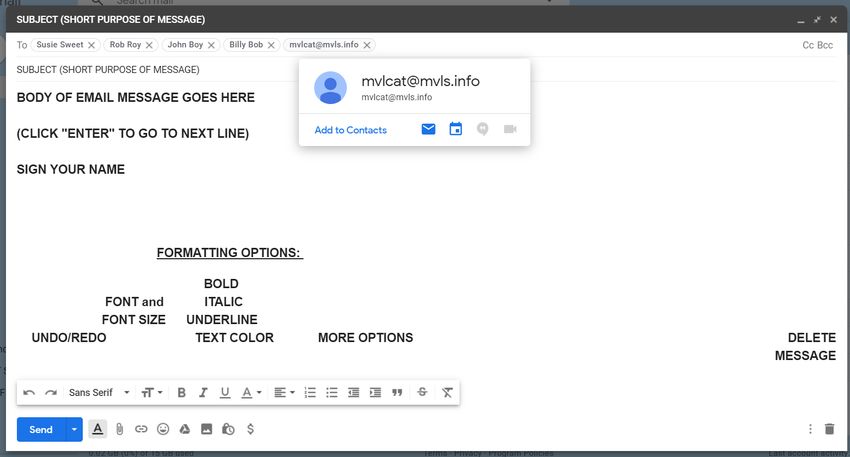Add Cc recipients
This screenshot has height=457, width=850.
click(x=808, y=45)
